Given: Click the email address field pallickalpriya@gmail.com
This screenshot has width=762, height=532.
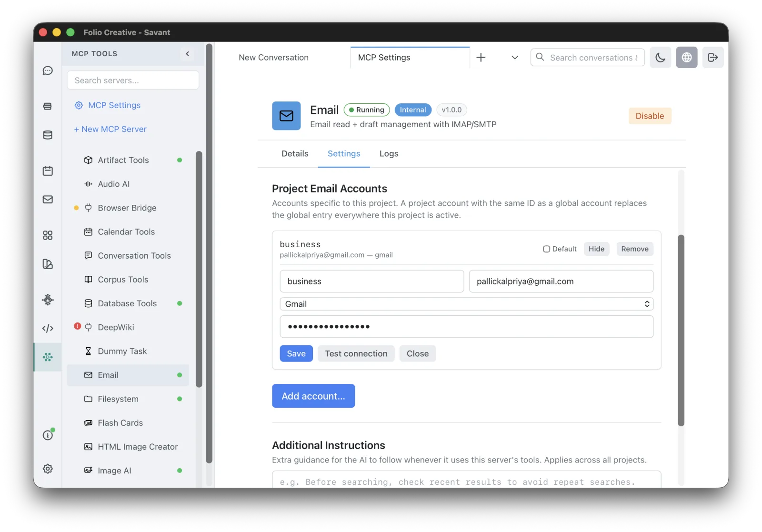Looking at the screenshot, I should pyautogui.click(x=561, y=281).
